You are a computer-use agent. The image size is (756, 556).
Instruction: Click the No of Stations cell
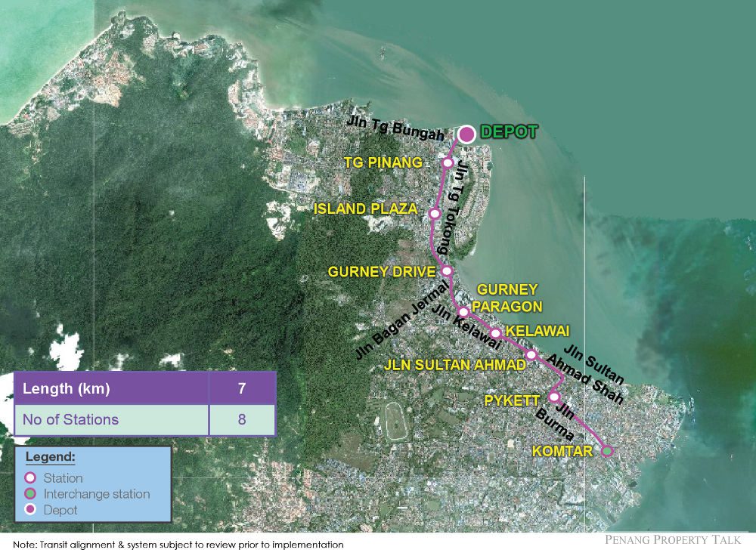click(x=111, y=420)
